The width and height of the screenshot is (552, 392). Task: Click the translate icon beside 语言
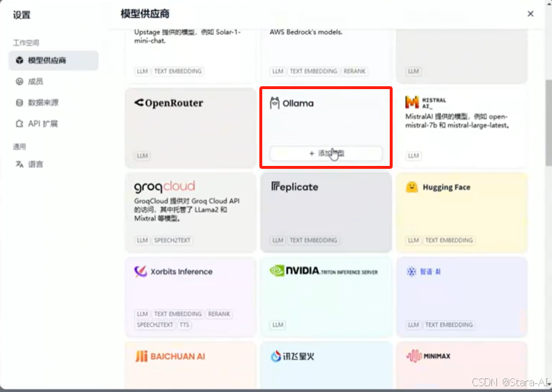20,164
